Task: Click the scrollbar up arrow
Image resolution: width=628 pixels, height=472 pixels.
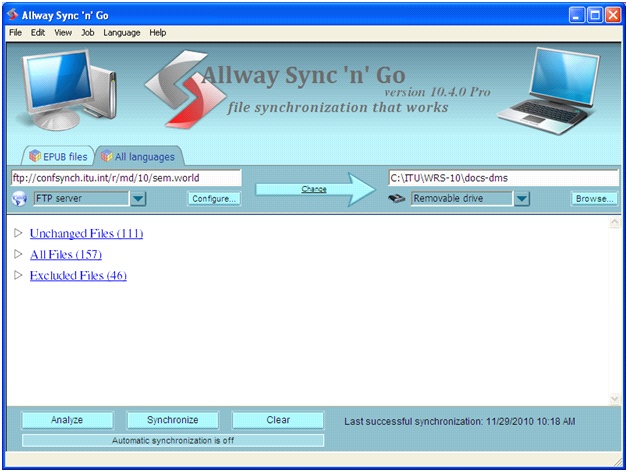Action: [615, 222]
